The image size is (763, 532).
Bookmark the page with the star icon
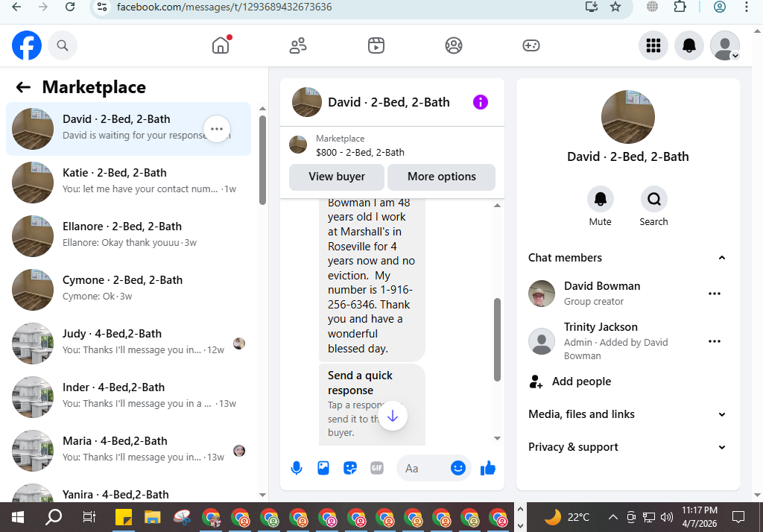pos(615,7)
